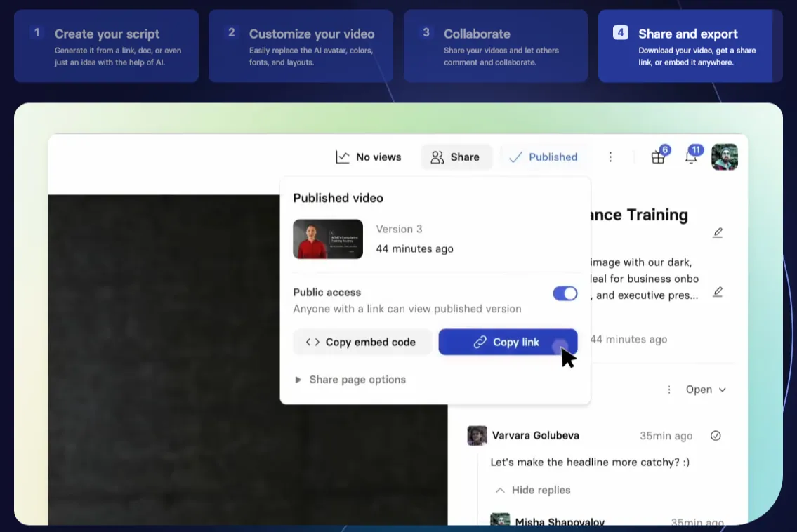
Task: View the No views analytics button
Action: [x=369, y=157]
